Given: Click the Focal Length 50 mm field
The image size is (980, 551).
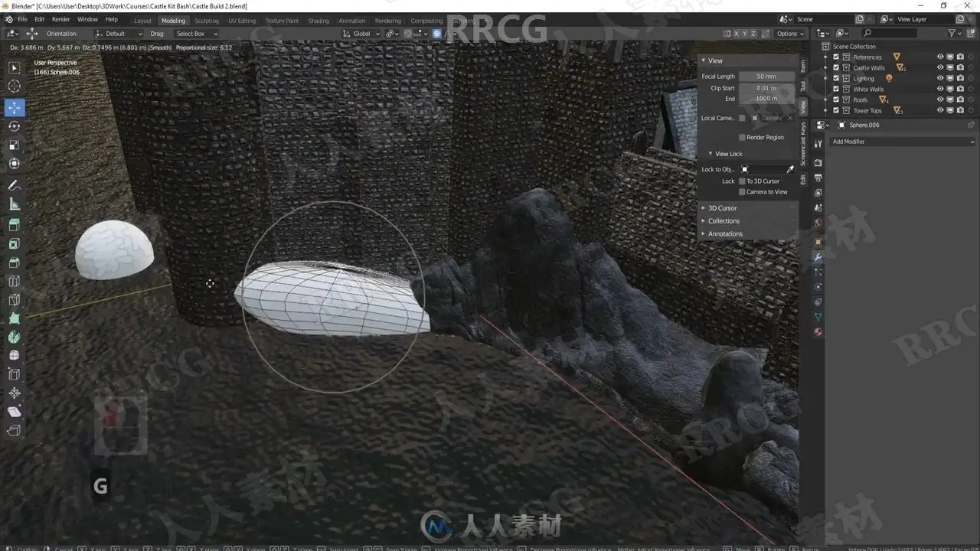Looking at the screenshot, I should 766,77.
